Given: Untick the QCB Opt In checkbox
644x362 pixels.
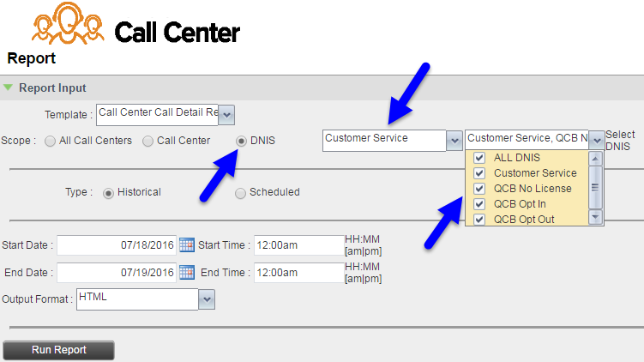Looking at the screenshot, I should coord(479,204).
